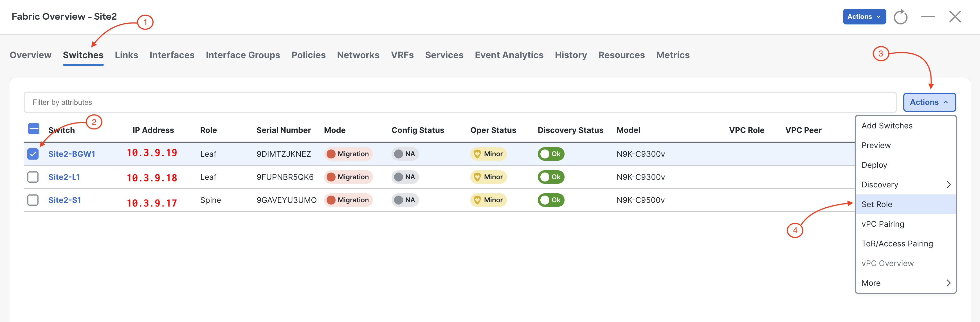Image resolution: width=980 pixels, height=322 pixels.
Task: Open the Services tab
Action: coord(444,55)
